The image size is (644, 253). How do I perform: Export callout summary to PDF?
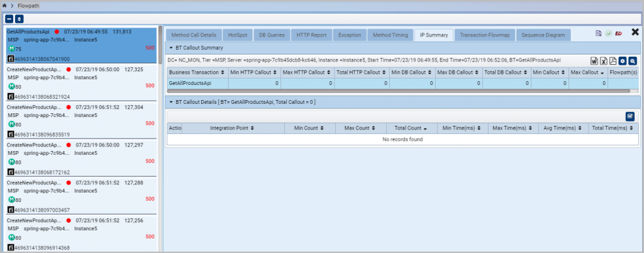[x=613, y=61]
